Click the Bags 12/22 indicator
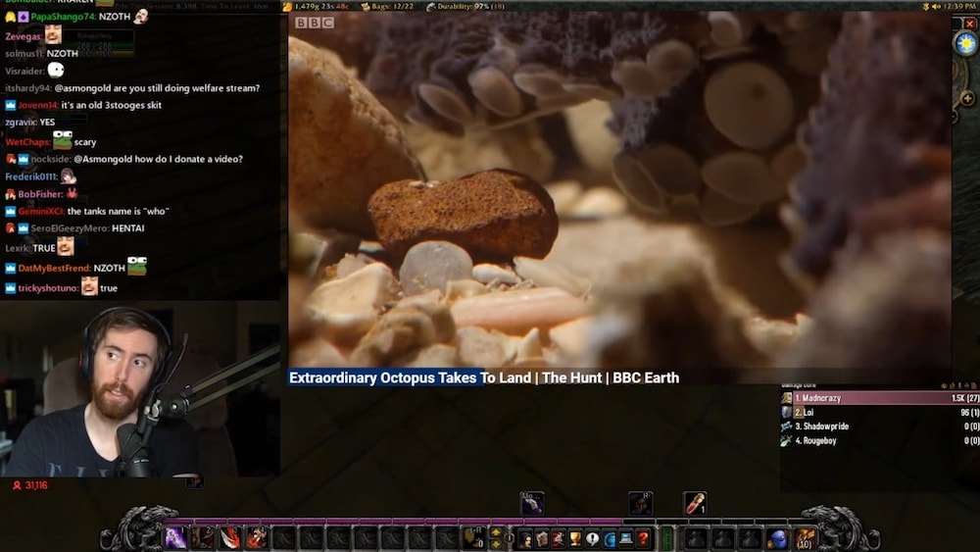 click(387, 6)
